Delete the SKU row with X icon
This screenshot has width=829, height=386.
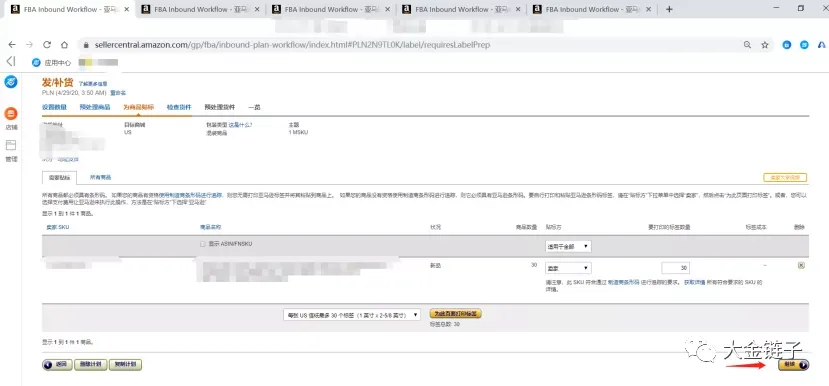(801, 265)
